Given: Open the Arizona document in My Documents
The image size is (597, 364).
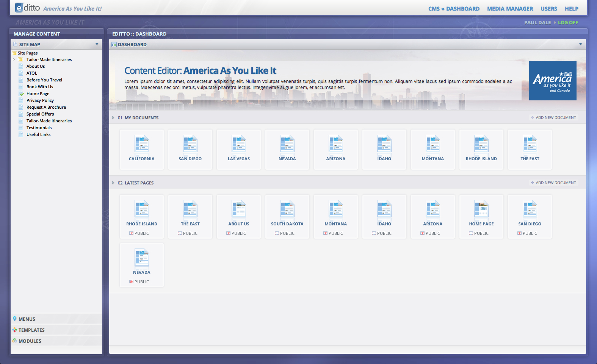Looking at the screenshot, I should [336, 144].
